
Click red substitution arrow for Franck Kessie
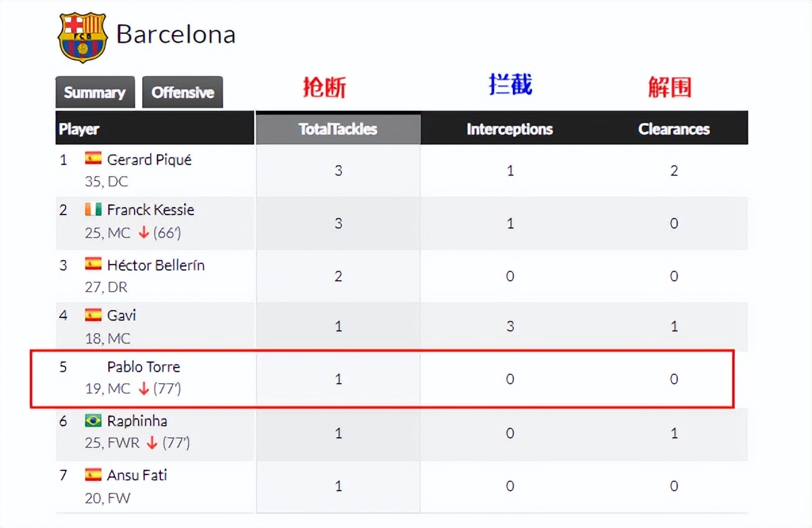coord(143,232)
